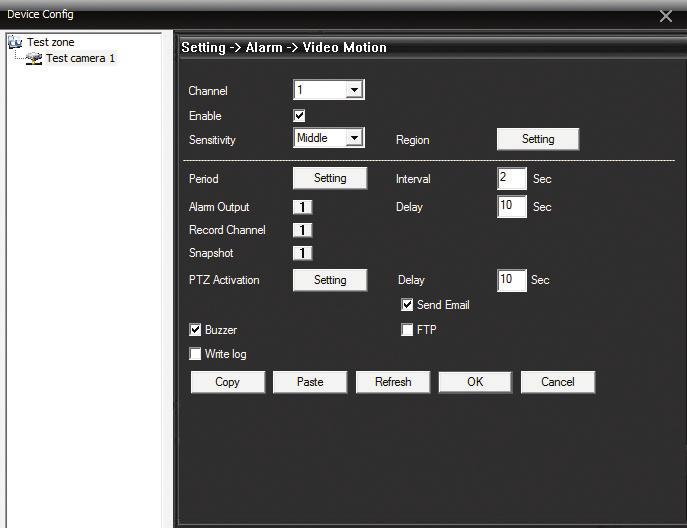Click the Cancel button
Image resolution: width=687 pixels, height=528 pixels.
(558, 382)
